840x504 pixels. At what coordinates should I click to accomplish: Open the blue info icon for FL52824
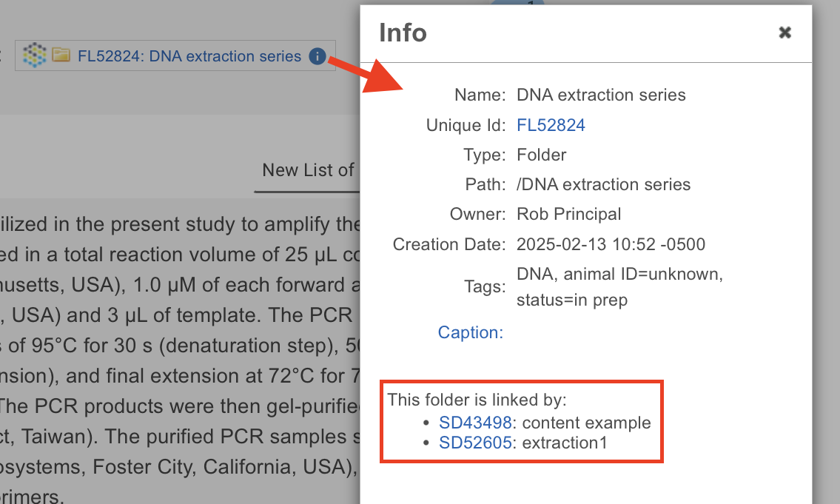317,56
